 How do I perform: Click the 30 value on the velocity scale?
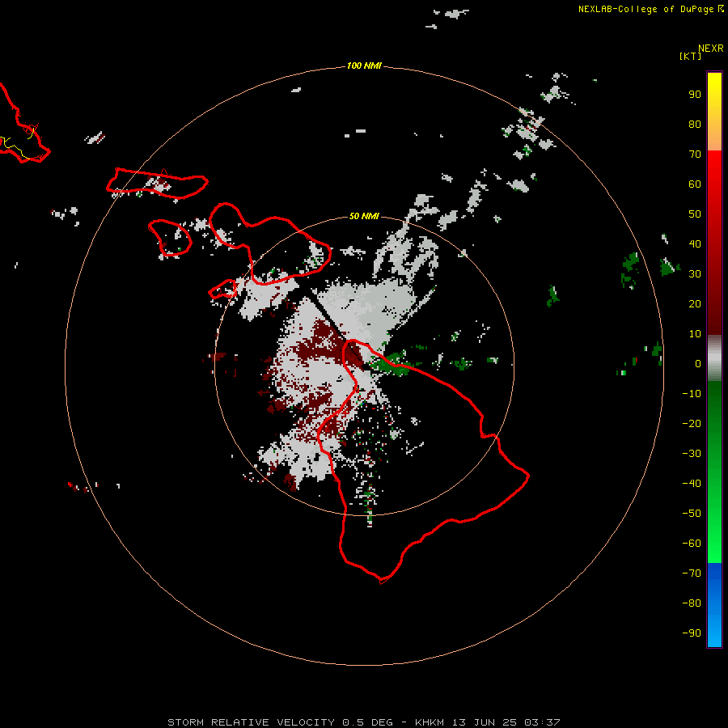click(x=695, y=274)
